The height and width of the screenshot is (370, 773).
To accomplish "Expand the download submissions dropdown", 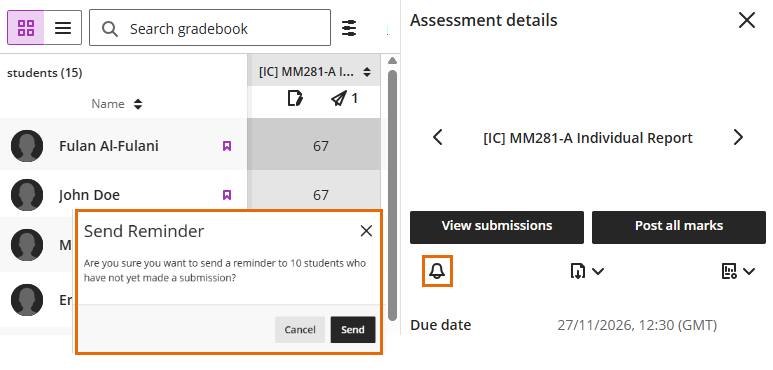I will pos(587,271).
